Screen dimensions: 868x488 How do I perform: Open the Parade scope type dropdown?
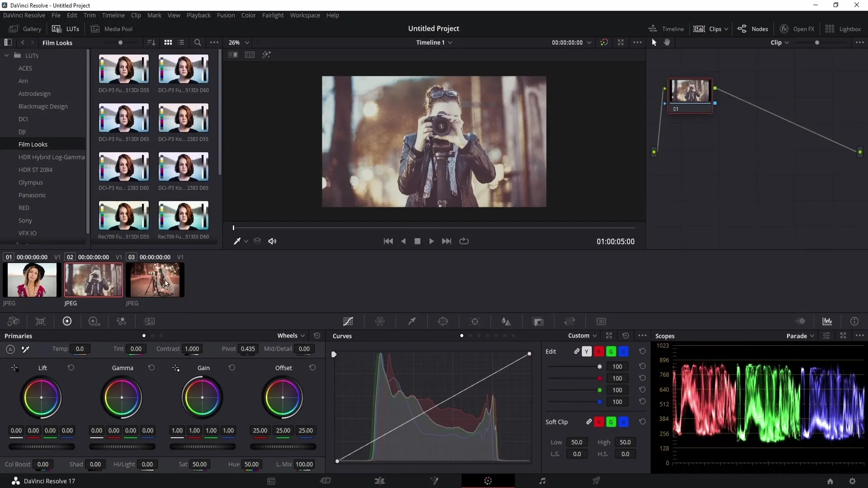point(800,336)
